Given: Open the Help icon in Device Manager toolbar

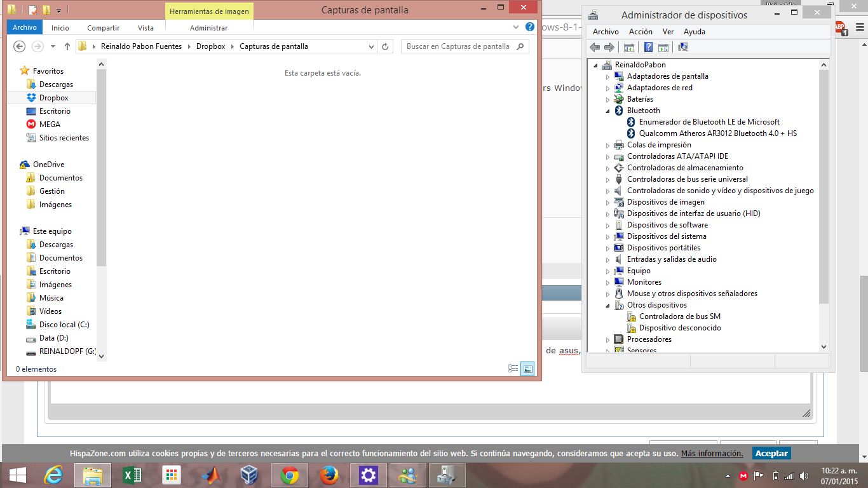Looking at the screenshot, I should click(648, 47).
